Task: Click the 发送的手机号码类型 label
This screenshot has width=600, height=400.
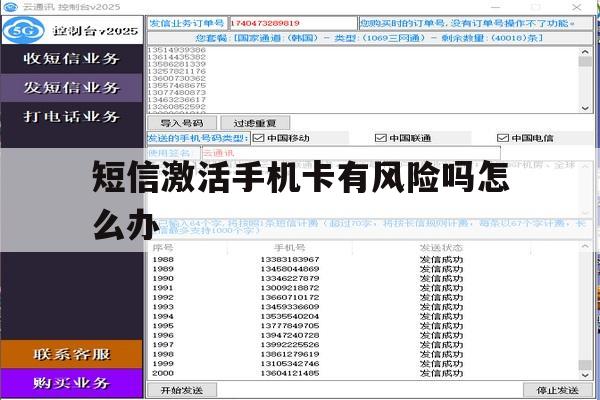Action: [198, 138]
